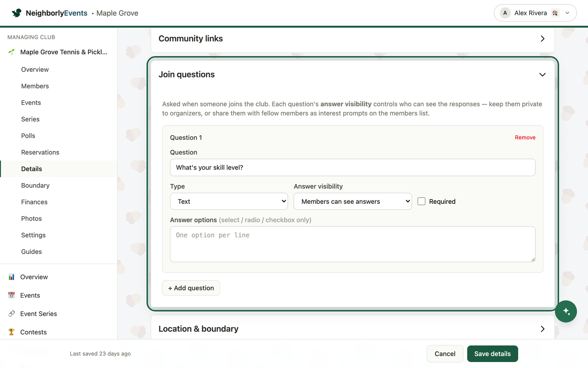This screenshot has height=368, width=588.
Task: Go to Finances
Action: pyautogui.click(x=34, y=202)
